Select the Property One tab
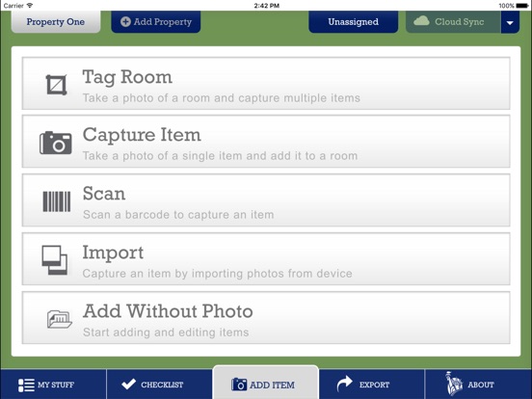Image resolution: width=532 pixels, height=399 pixels. 56,22
